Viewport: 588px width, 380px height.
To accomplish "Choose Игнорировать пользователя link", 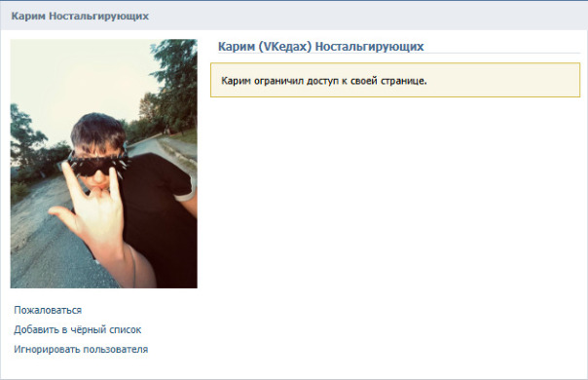I will (81, 349).
